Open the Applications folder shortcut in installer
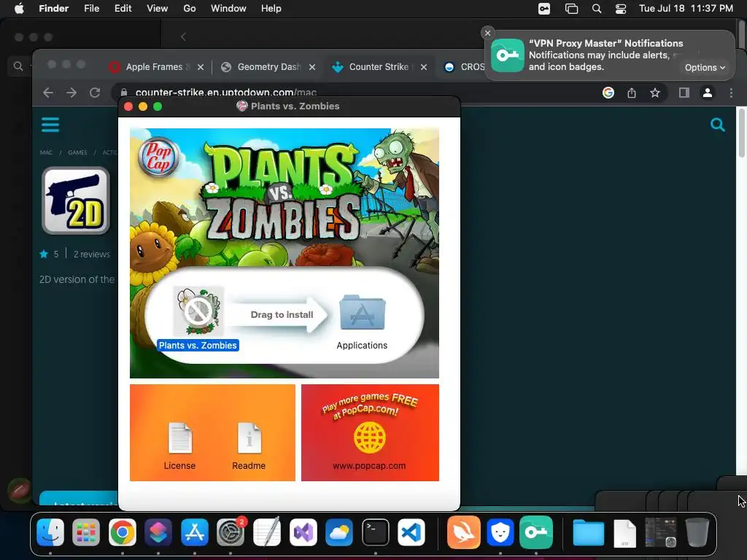 [x=362, y=312]
